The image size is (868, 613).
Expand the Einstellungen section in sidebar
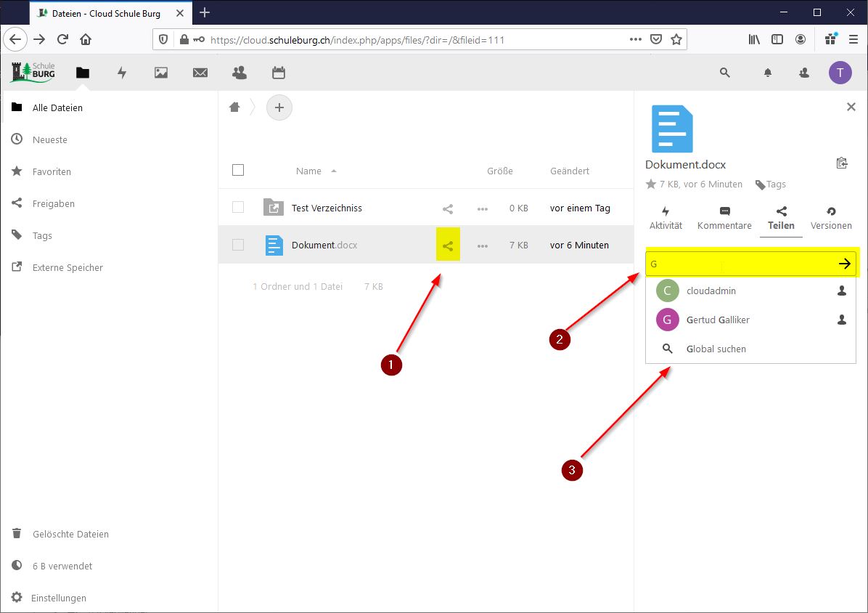pyautogui.click(x=59, y=598)
